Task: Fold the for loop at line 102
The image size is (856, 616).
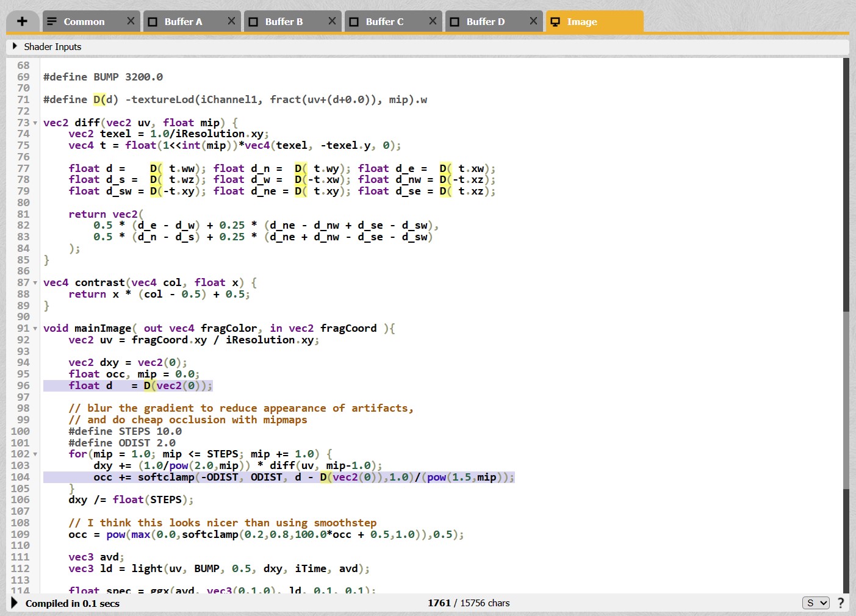Action: tap(35, 454)
